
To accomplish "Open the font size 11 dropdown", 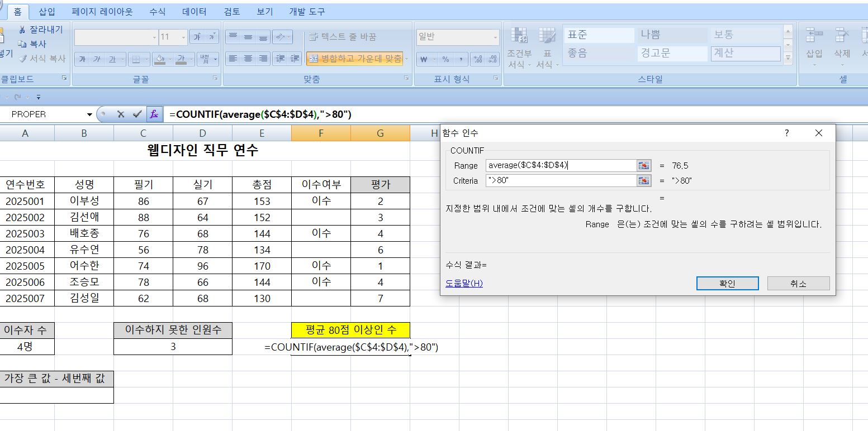I will tap(183, 37).
